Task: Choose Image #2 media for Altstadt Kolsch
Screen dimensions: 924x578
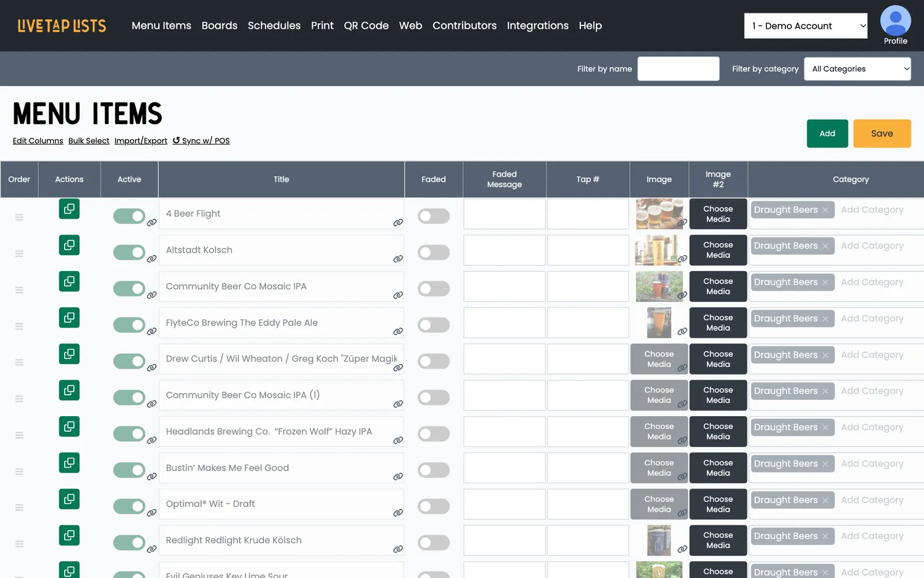Action: click(x=718, y=250)
